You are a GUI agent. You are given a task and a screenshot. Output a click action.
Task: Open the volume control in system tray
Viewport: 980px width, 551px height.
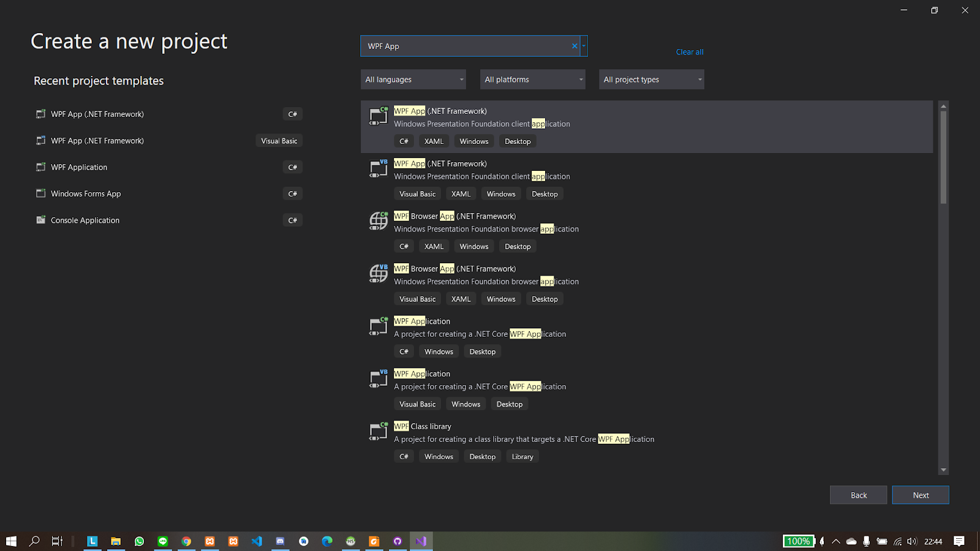pyautogui.click(x=912, y=541)
